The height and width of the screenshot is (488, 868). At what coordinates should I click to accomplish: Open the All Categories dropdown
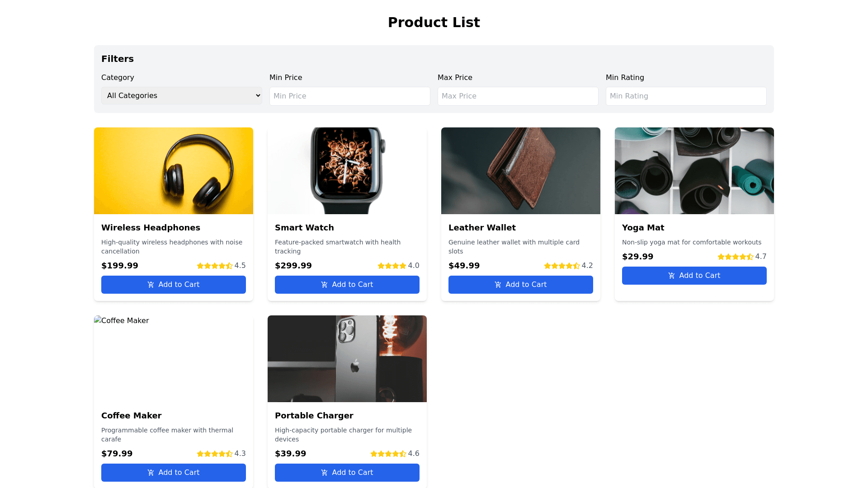182,96
